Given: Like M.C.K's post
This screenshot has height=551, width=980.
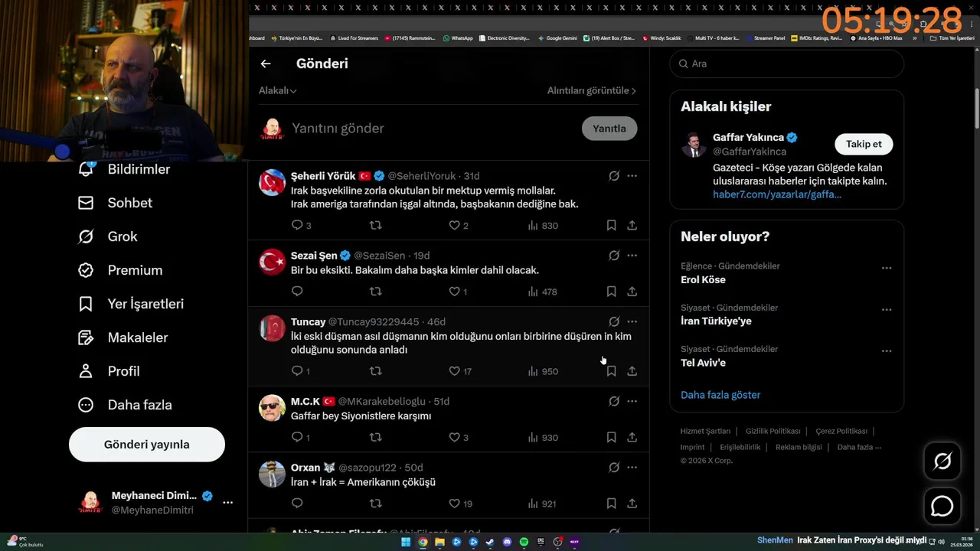Looking at the screenshot, I should tap(454, 437).
